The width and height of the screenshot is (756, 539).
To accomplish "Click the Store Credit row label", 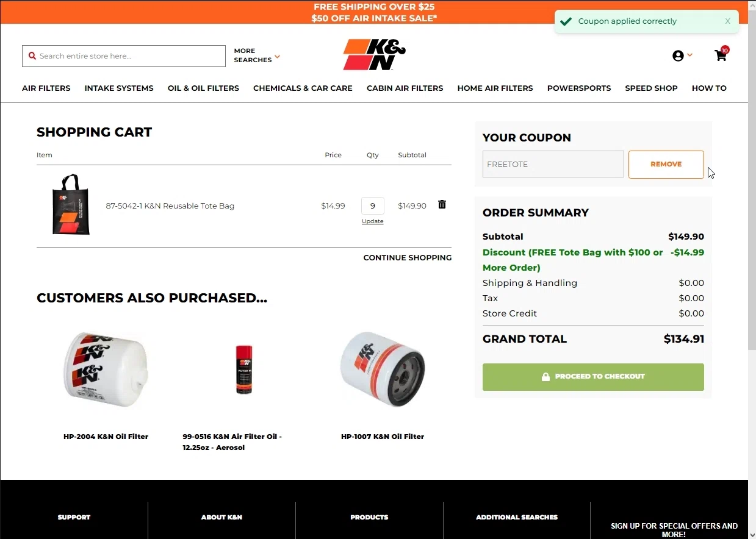I will point(510,313).
